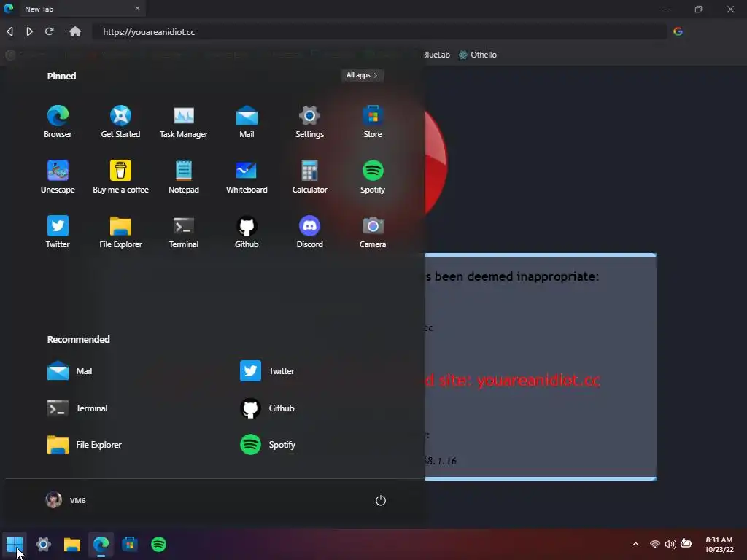Screen dimensions: 747x560
Task: Open Mail under Recommended
Action: click(69, 371)
